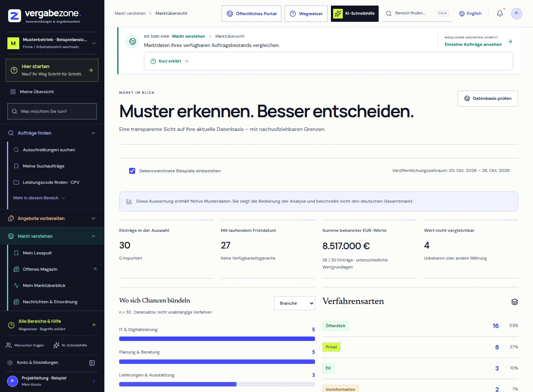Expand Mehr in diesem Bereich
Image resolution: width=533 pixels, height=392 pixels.
[x=39, y=198]
